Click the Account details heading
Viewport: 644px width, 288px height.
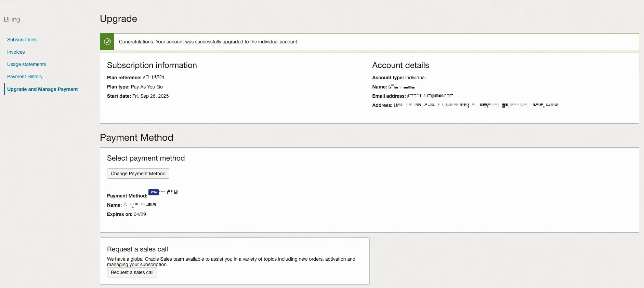click(x=400, y=65)
